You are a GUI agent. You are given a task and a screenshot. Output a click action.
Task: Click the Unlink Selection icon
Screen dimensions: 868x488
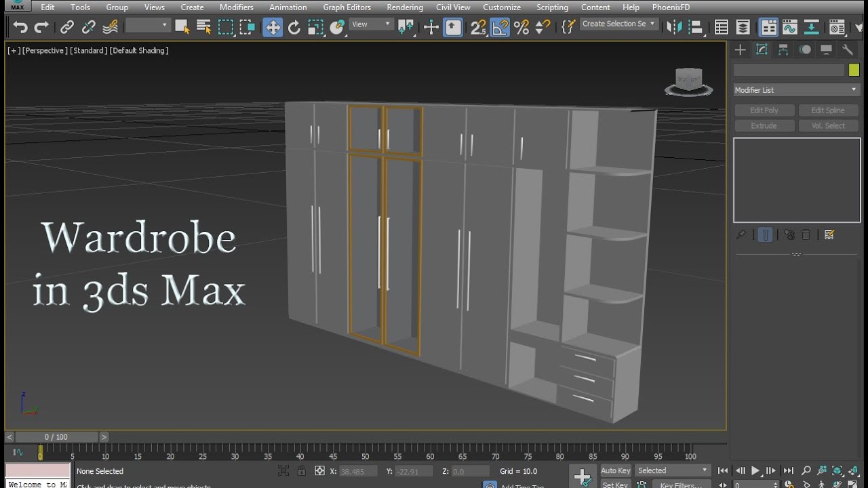point(88,27)
